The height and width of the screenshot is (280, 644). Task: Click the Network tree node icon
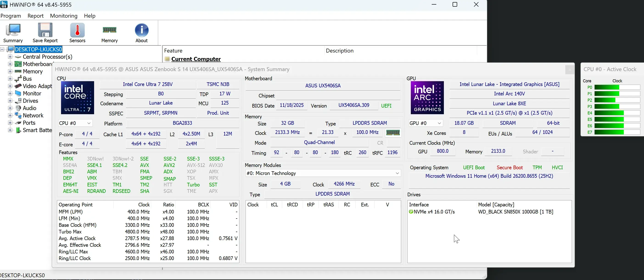coord(18,115)
